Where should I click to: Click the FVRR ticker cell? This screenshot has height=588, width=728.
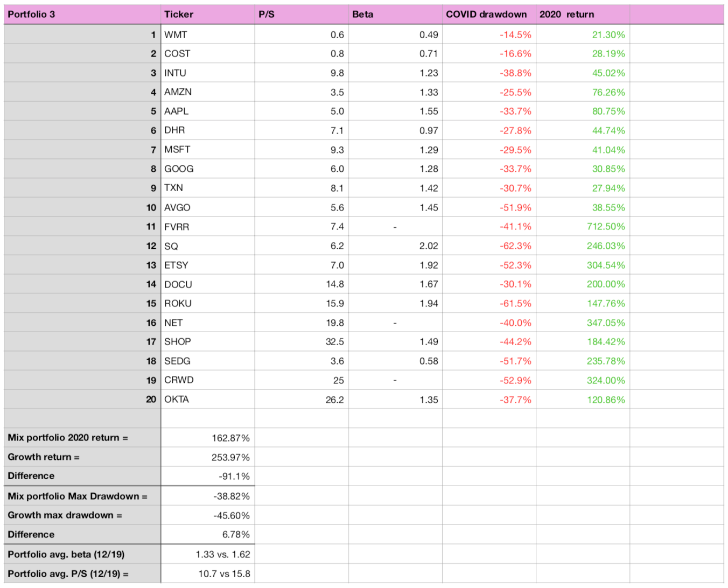pos(207,227)
